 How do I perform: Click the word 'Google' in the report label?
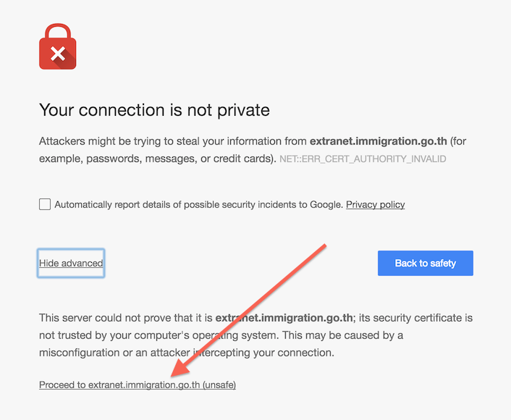click(326, 205)
